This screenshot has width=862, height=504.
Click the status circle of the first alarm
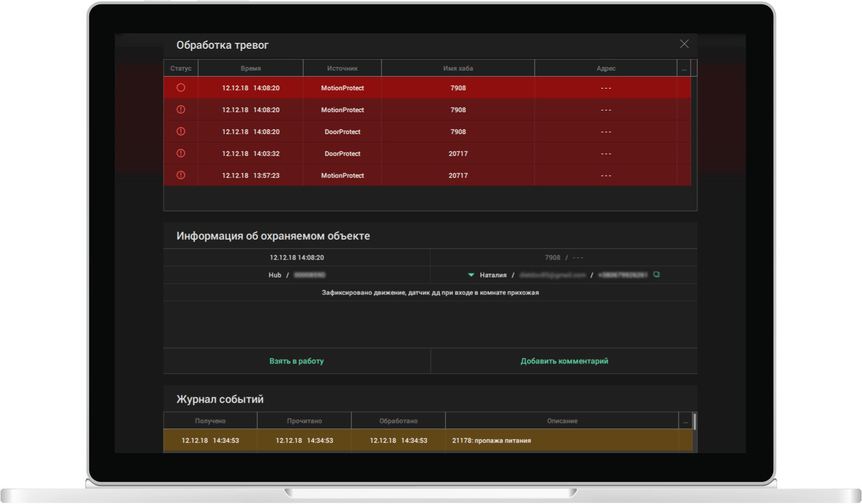(x=181, y=88)
